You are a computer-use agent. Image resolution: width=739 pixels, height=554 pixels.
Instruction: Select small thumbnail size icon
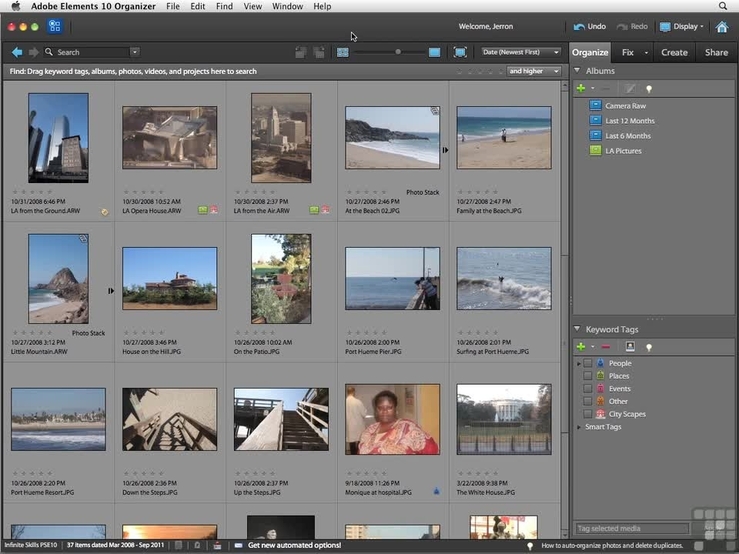[x=343, y=52]
